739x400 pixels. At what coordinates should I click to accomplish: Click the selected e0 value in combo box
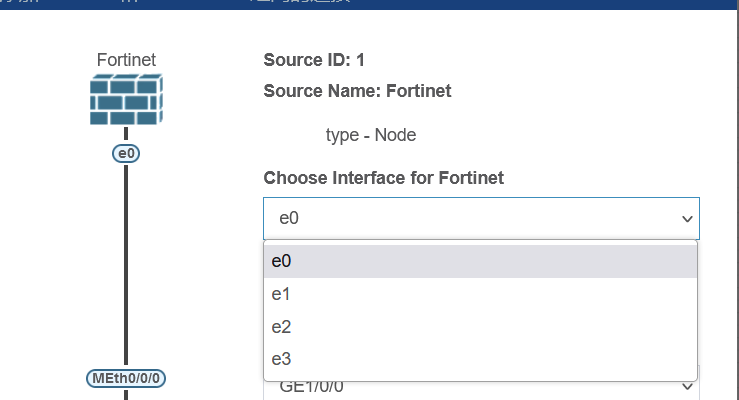click(x=289, y=218)
